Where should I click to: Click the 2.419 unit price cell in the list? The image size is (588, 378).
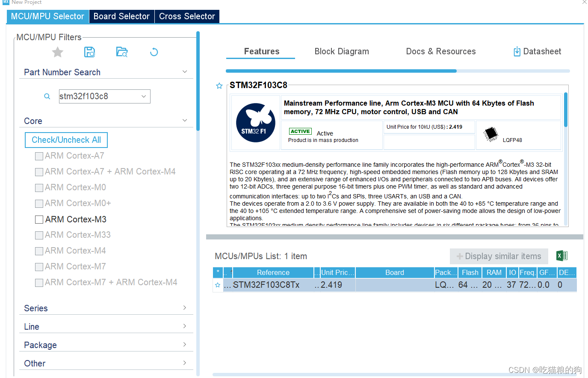click(x=337, y=285)
